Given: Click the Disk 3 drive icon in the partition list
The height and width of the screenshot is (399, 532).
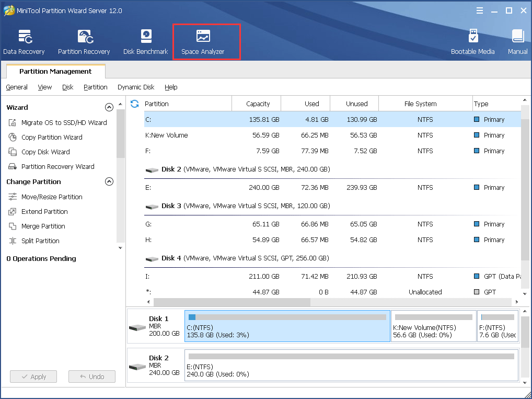Looking at the screenshot, I should 152,207.
